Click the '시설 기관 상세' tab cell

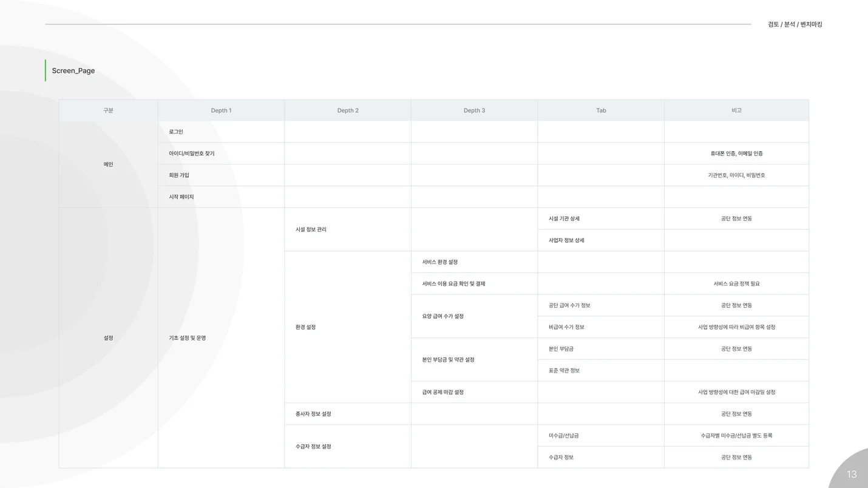[x=601, y=219]
